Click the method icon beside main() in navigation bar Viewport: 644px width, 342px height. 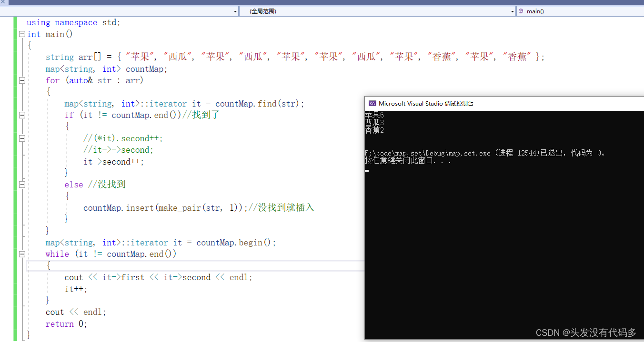(x=520, y=11)
